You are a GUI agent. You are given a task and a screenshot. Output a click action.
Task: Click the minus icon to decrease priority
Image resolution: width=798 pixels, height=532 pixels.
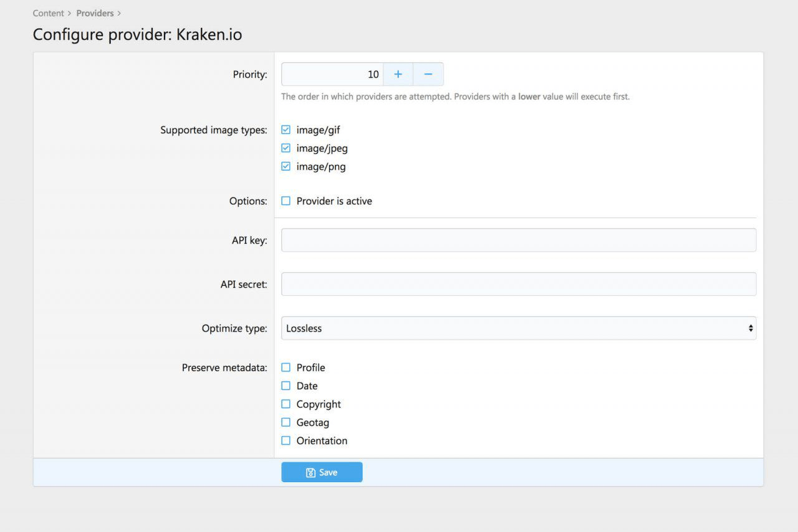coord(428,74)
